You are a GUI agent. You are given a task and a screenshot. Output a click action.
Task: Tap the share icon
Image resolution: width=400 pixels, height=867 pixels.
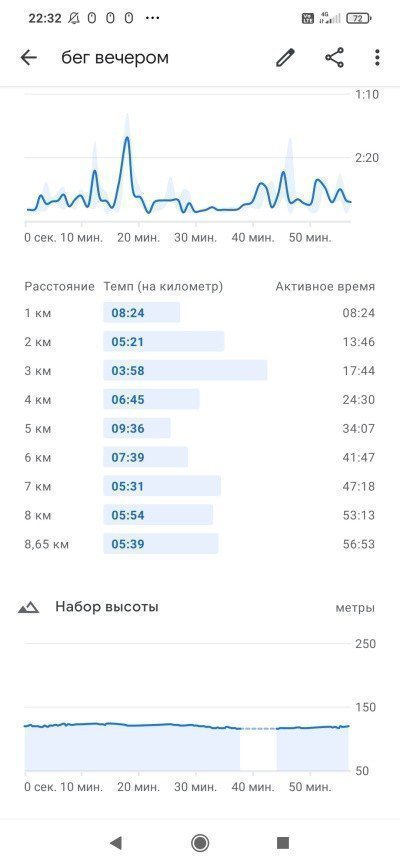click(x=334, y=58)
